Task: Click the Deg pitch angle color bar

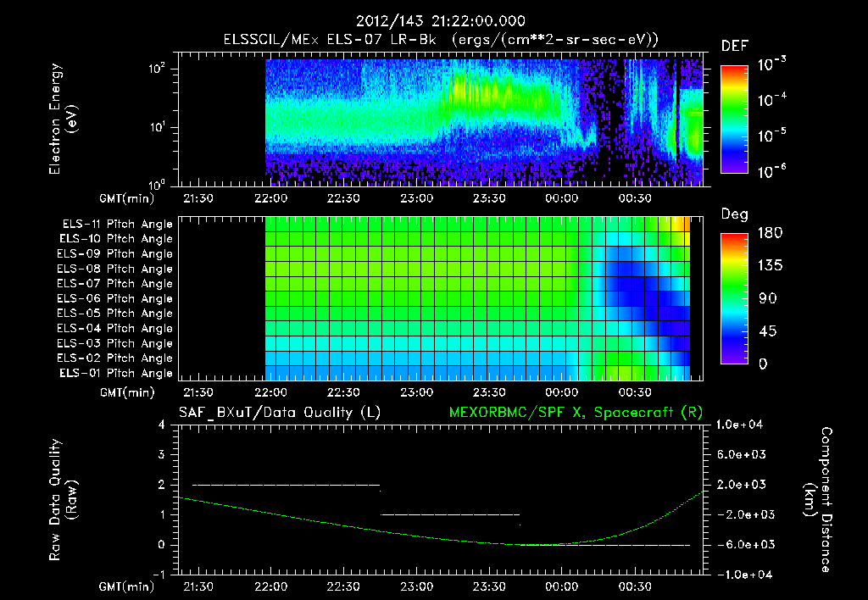Action: (x=734, y=298)
